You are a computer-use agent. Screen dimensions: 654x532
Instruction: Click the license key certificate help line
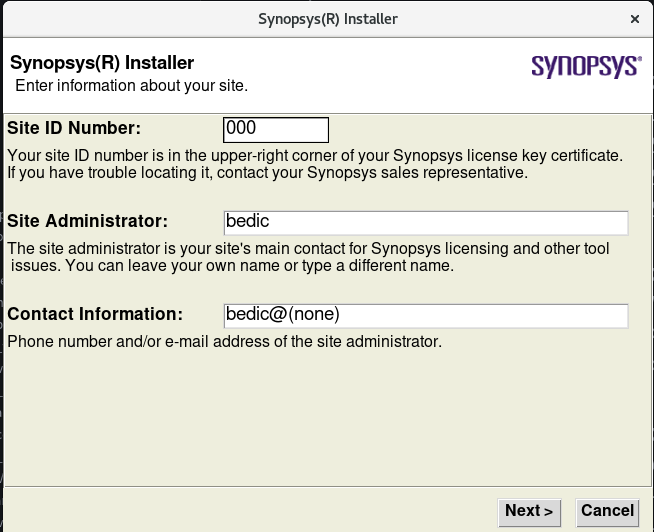(x=315, y=156)
